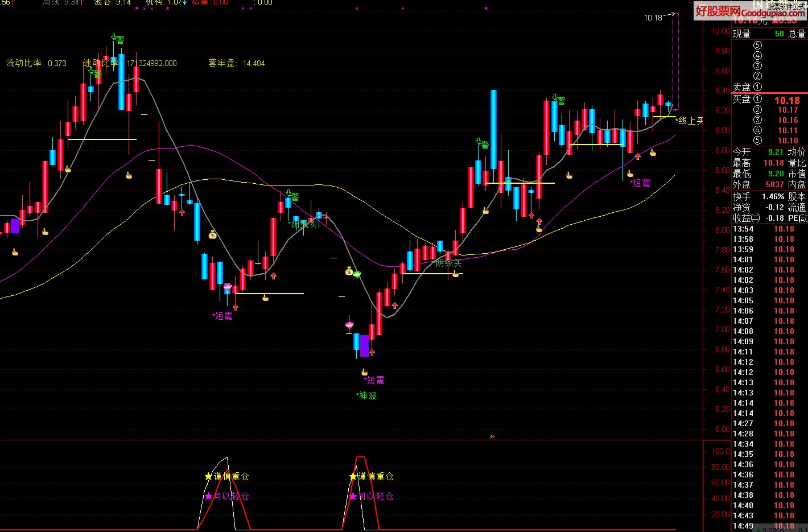Click the 收益(二) value -0.18
808x532 pixels.
(x=774, y=218)
